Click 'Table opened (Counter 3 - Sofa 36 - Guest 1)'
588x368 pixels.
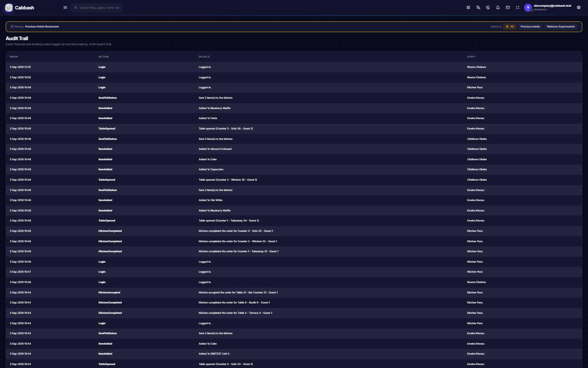pos(226,129)
